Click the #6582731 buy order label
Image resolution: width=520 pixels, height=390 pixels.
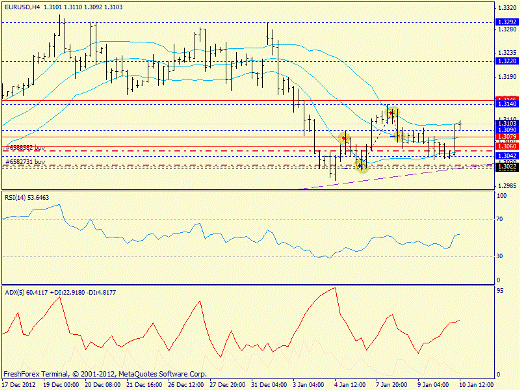[25, 161]
